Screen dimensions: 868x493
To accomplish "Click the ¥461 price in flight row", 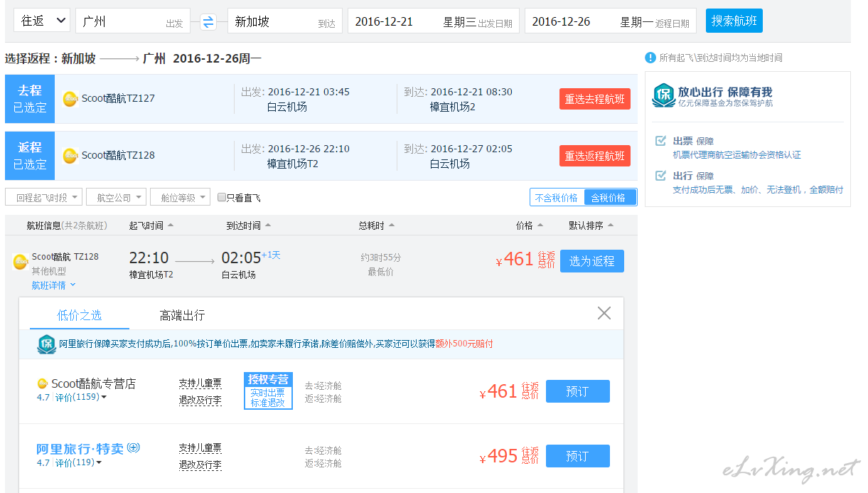I will point(515,260).
